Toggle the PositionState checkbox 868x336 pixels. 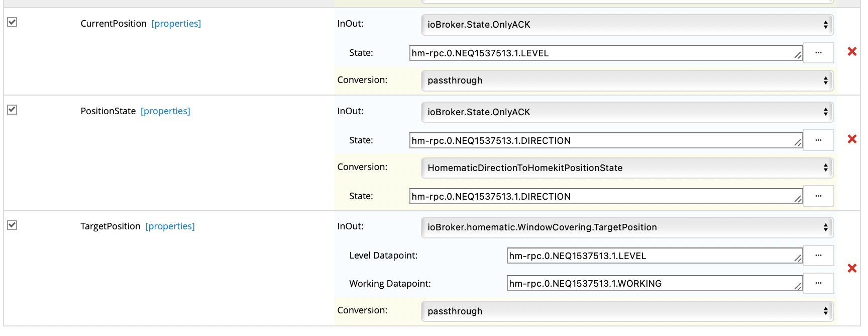(x=12, y=110)
